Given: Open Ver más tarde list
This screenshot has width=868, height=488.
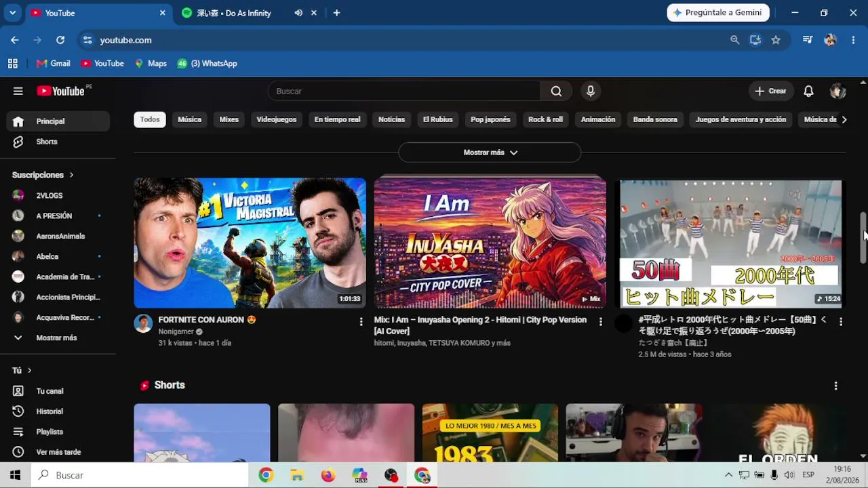Looking at the screenshot, I should point(58,452).
